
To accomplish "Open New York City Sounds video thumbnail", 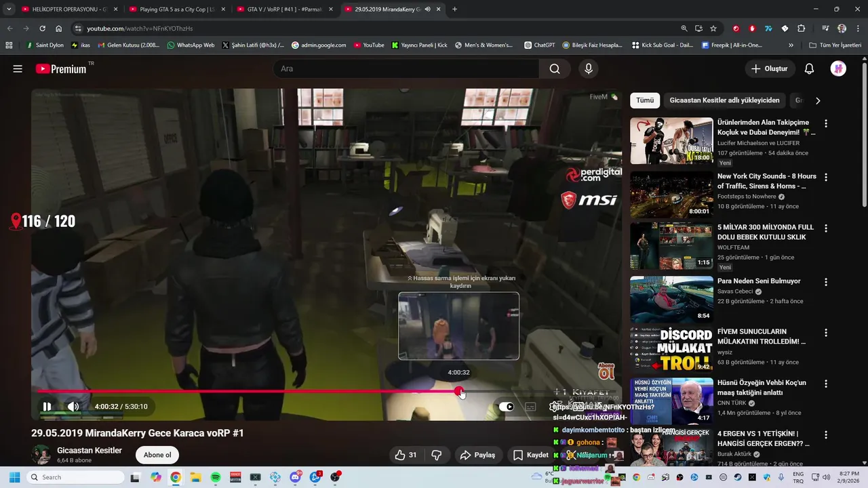I will (671, 195).
